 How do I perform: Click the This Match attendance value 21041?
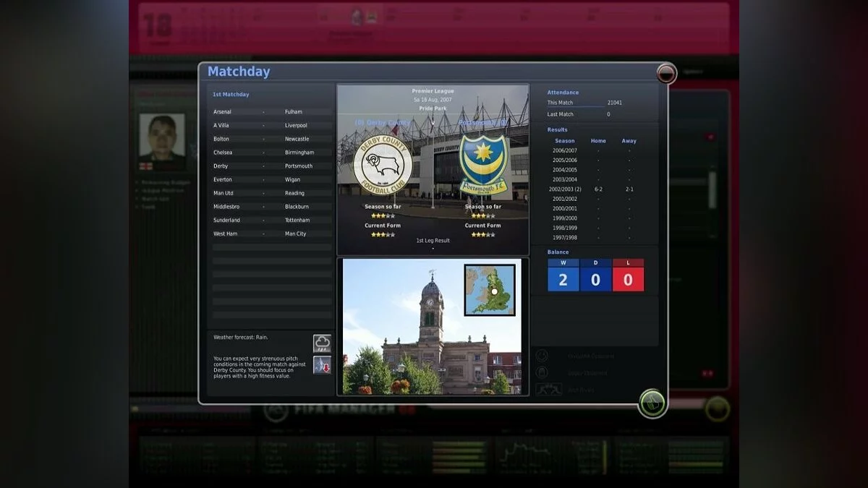tap(615, 103)
